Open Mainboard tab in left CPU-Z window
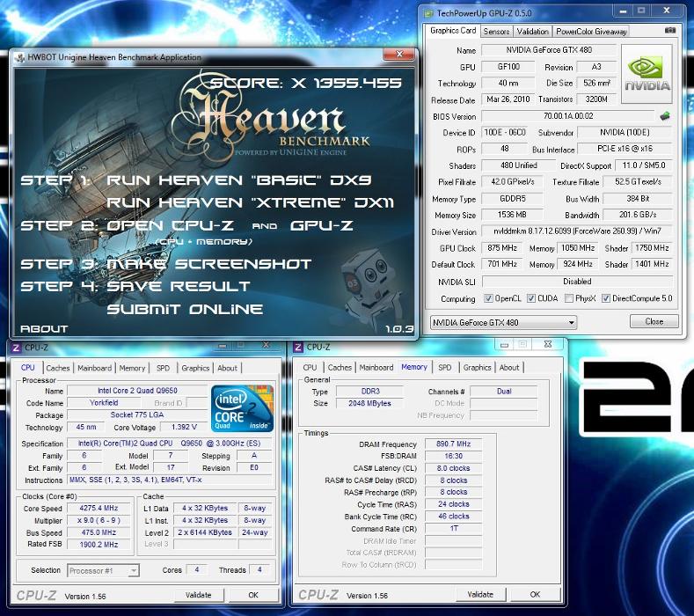Viewport: 694px width, 616px height. click(94, 368)
